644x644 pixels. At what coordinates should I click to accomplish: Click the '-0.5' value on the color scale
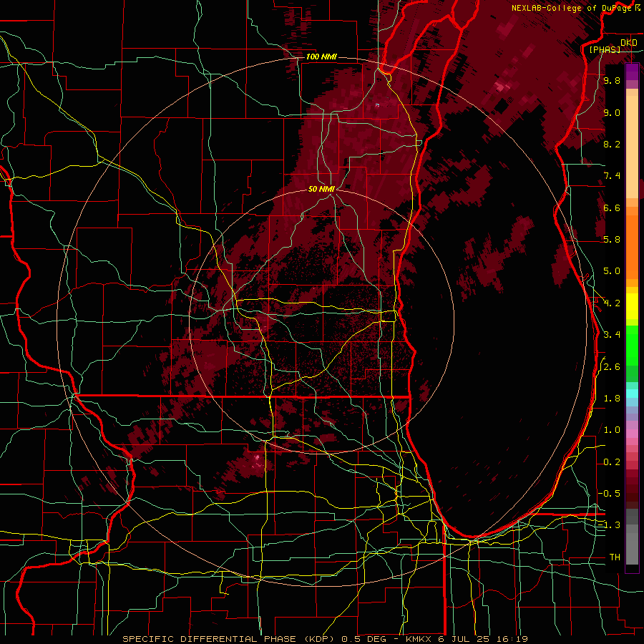609,494
